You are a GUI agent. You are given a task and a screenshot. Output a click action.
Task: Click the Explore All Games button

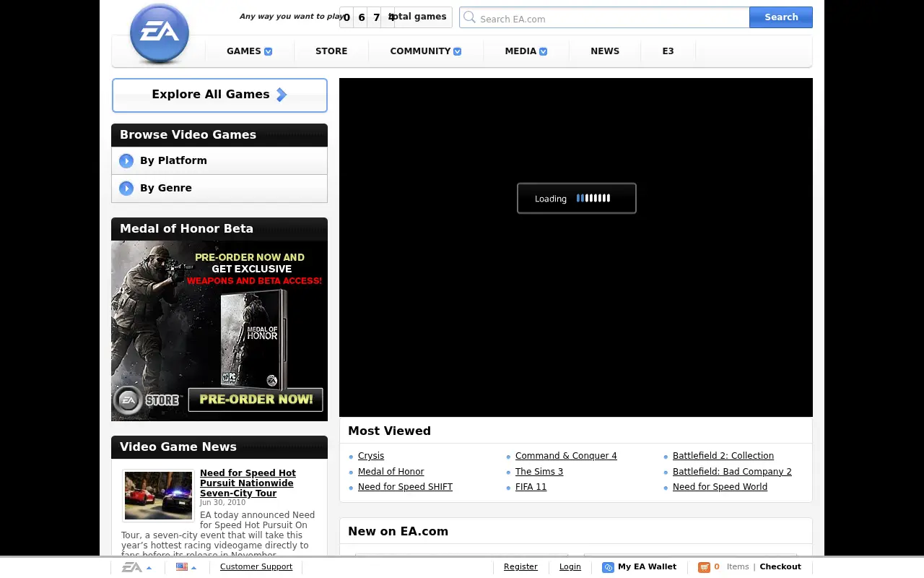(219, 95)
